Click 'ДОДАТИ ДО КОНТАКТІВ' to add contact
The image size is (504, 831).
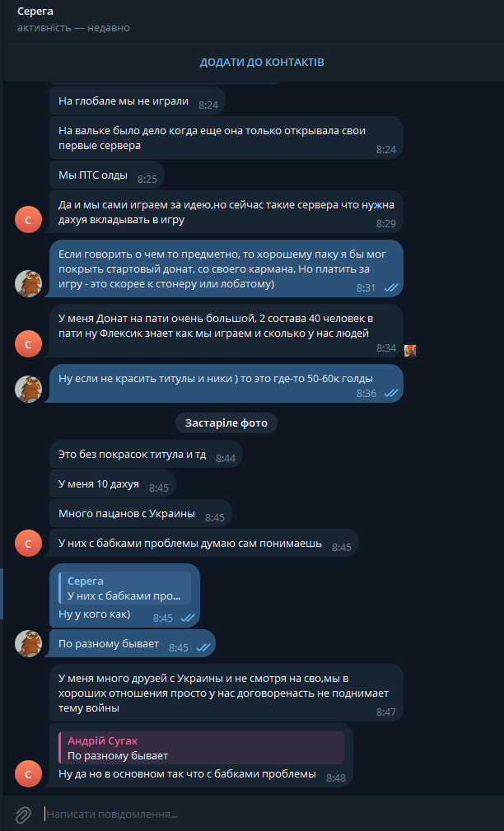pos(262,62)
